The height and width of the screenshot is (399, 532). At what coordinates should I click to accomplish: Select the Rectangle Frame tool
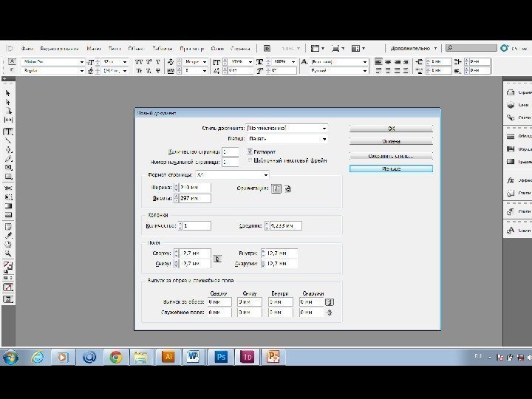pos(8,167)
